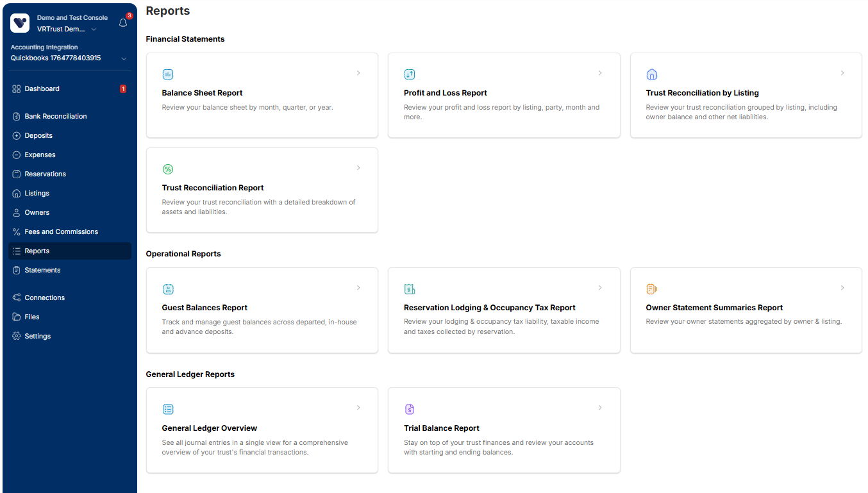Open the Guest Balances Report title
Image resolution: width=868 pixels, height=493 pixels.
204,308
